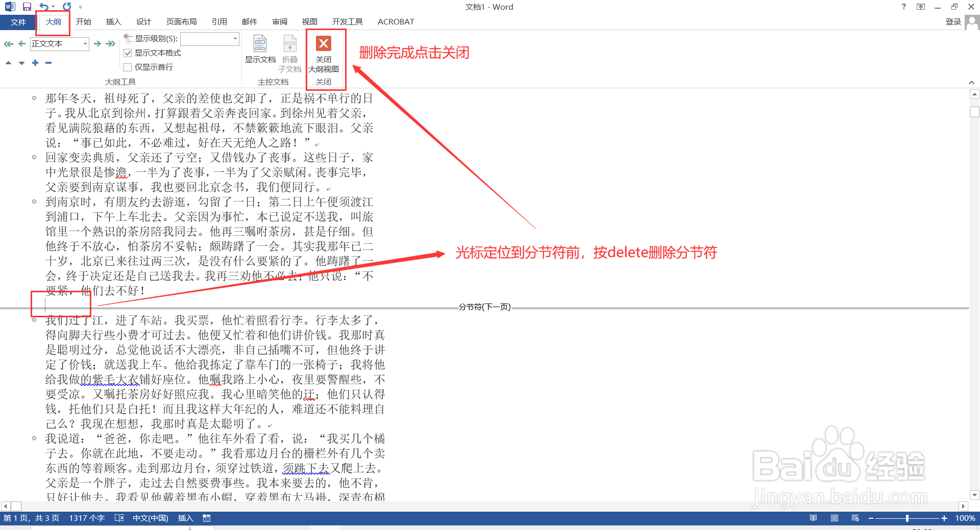980x530 pixels.
Task: Click the zoom slider handle
Action: pyautogui.click(x=907, y=518)
